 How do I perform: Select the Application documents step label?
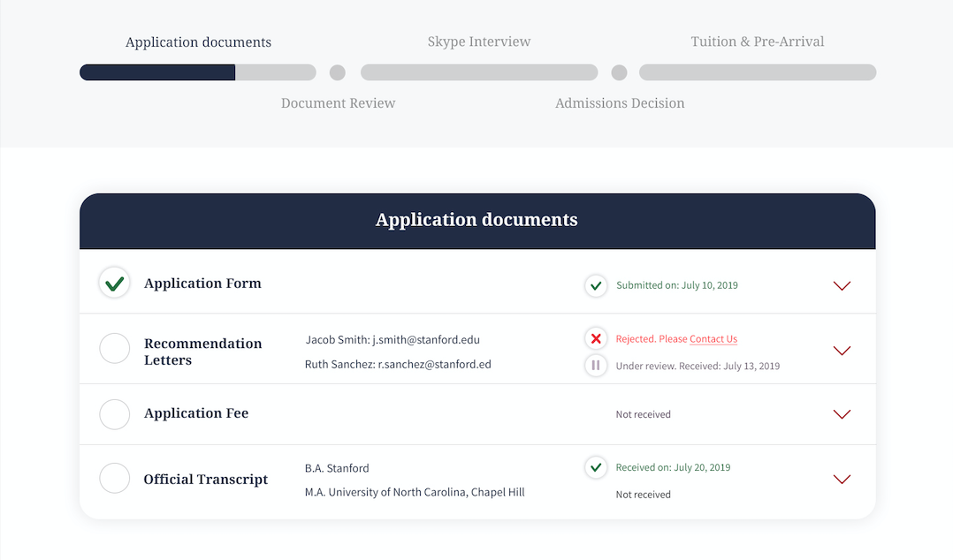coord(198,42)
